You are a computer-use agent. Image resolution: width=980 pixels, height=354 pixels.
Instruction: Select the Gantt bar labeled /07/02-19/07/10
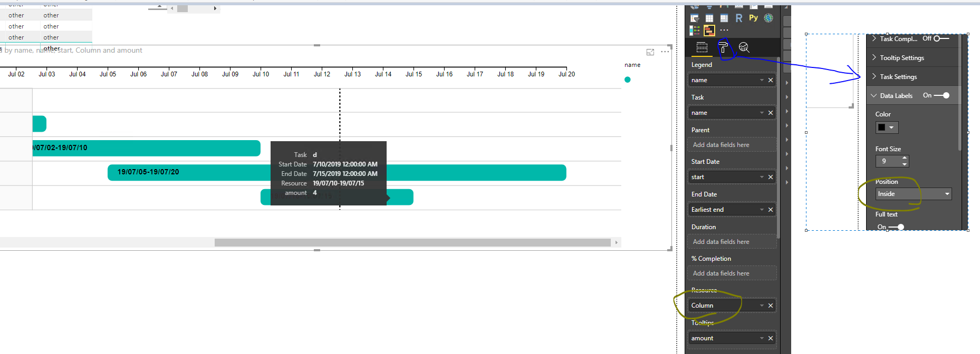click(x=147, y=148)
